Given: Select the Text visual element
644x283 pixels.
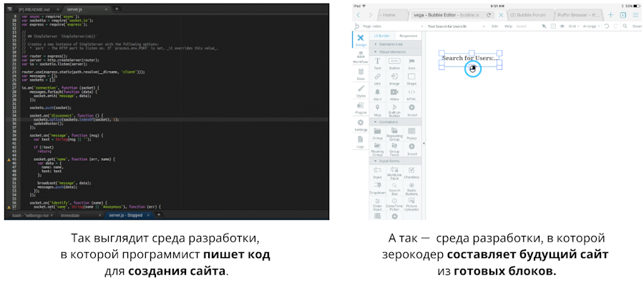Looking at the screenshot, I should click(x=377, y=63).
